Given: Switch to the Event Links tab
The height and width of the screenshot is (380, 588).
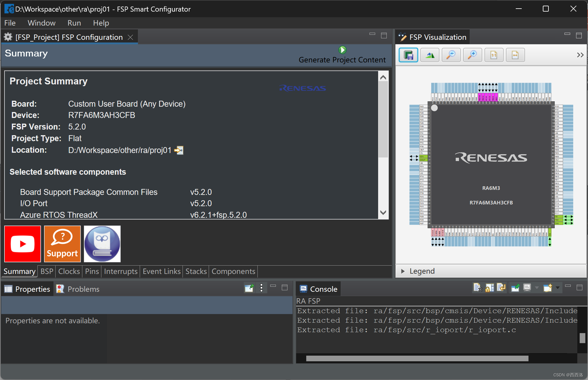Looking at the screenshot, I should [161, 271].
